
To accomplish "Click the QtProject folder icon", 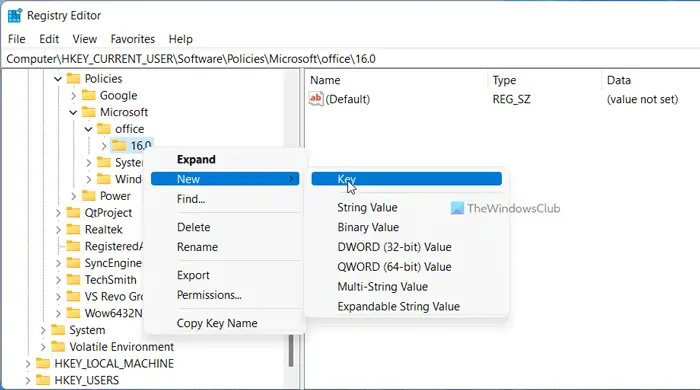I will 73,213.
